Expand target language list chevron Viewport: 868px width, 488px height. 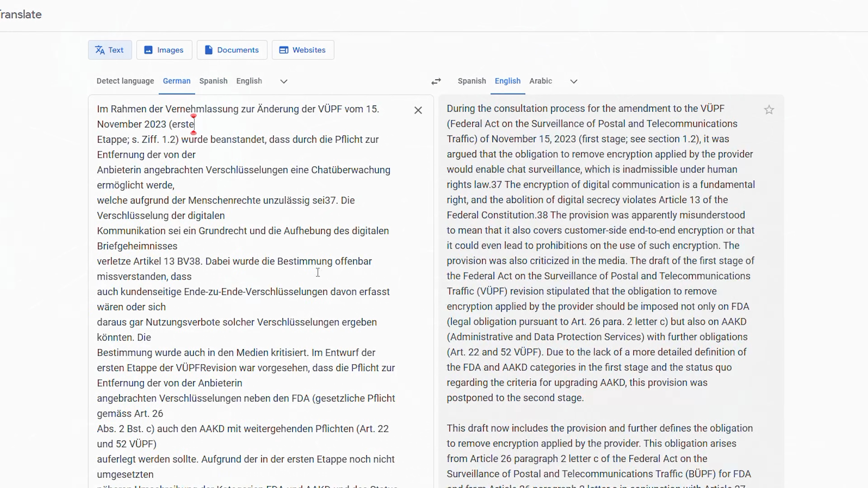573,81
